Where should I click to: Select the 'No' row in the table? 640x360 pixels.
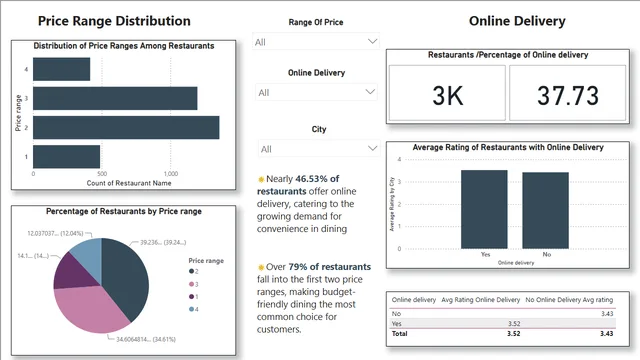coord(502,313)
